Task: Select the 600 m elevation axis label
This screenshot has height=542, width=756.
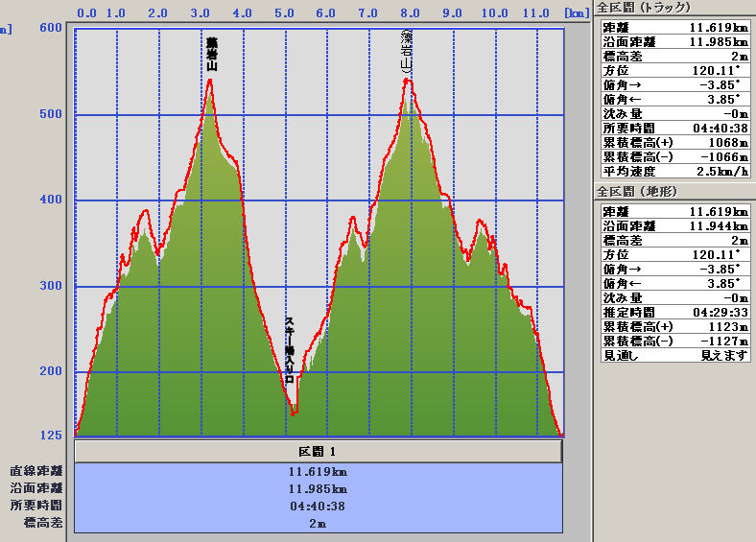Action: (x=52, y=28)
